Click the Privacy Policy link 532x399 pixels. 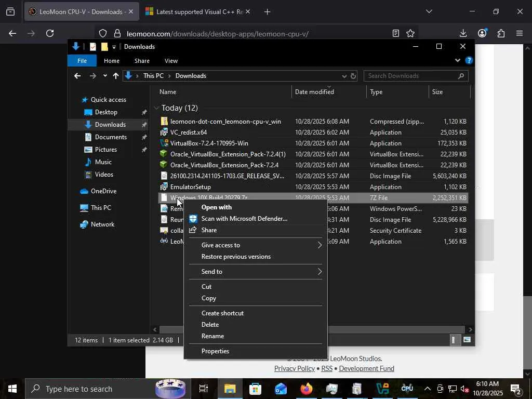click(295, 368)
